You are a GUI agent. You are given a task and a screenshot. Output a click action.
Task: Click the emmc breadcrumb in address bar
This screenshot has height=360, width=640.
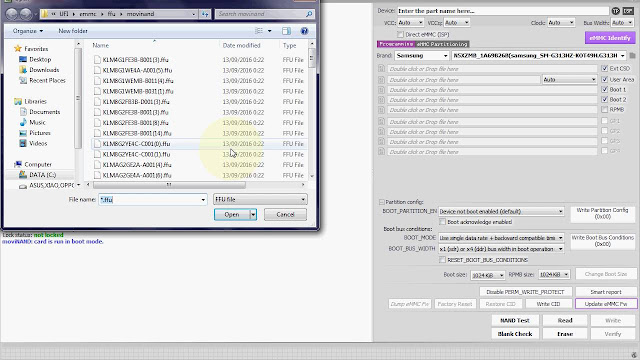point(87,14)
